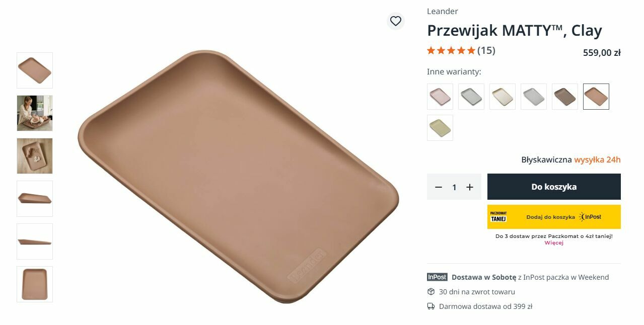The width and height of the screenshot is (644, 325).
Task: Click the free delivery truck icon
Action: pyautogui.click(x=431, y=306)
